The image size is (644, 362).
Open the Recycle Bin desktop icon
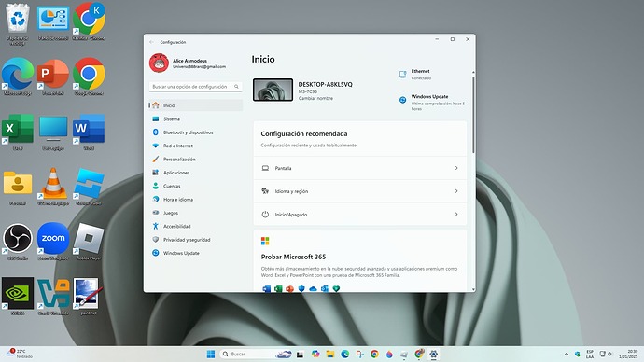18,23
